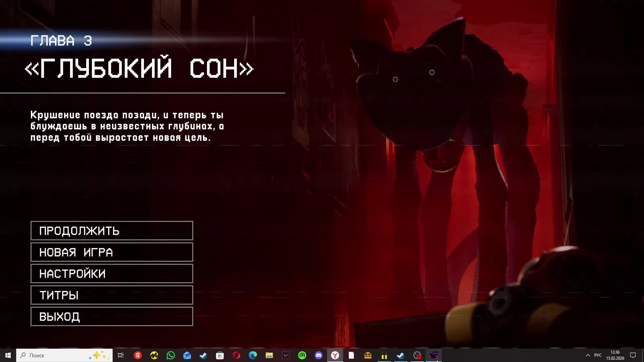Open File Explorer from the taskbar
This screenshot has height=362, width=644.
click(269, 355)
